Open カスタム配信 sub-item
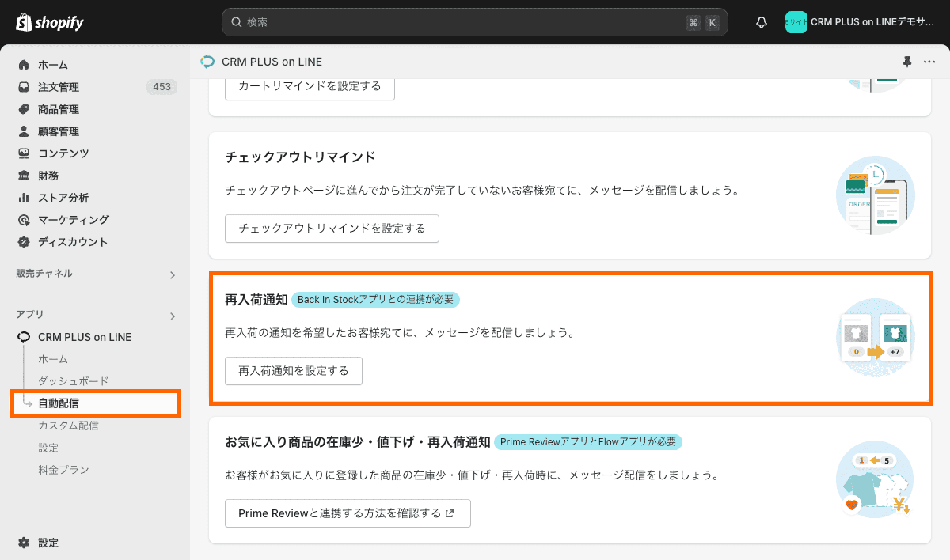 coord(68,426)
